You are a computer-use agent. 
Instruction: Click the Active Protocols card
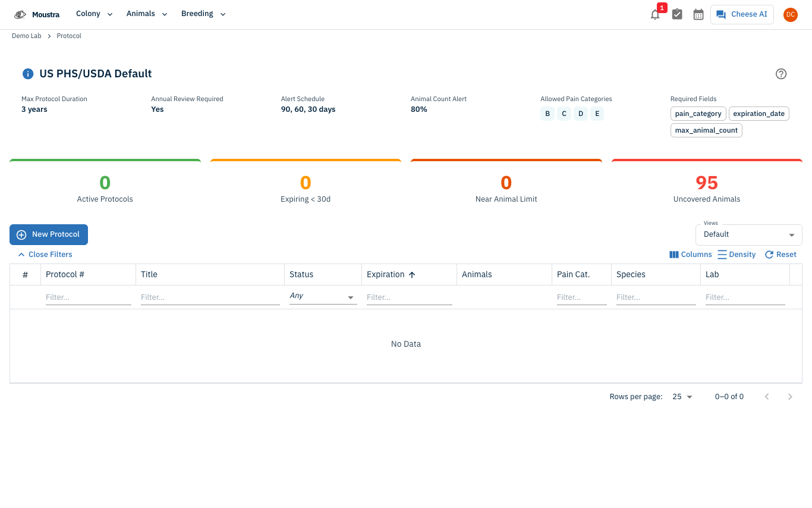coord(105,185)
